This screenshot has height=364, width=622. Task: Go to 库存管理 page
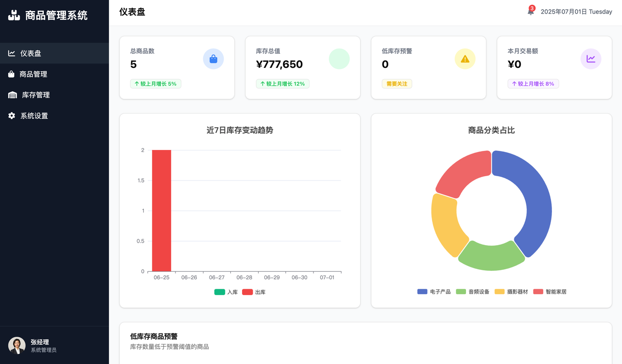pyautogui.click(x=35, y=95)
